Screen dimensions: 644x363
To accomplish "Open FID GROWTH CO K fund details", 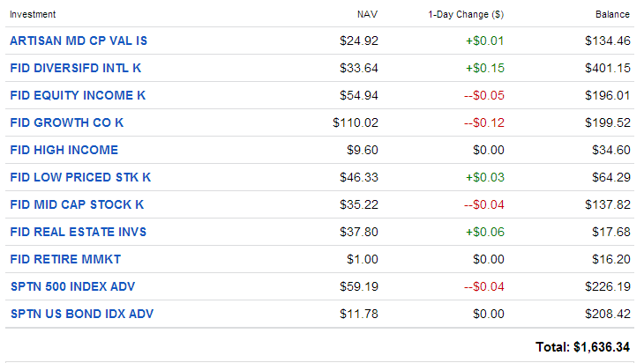I will click(x=66, y=122).
